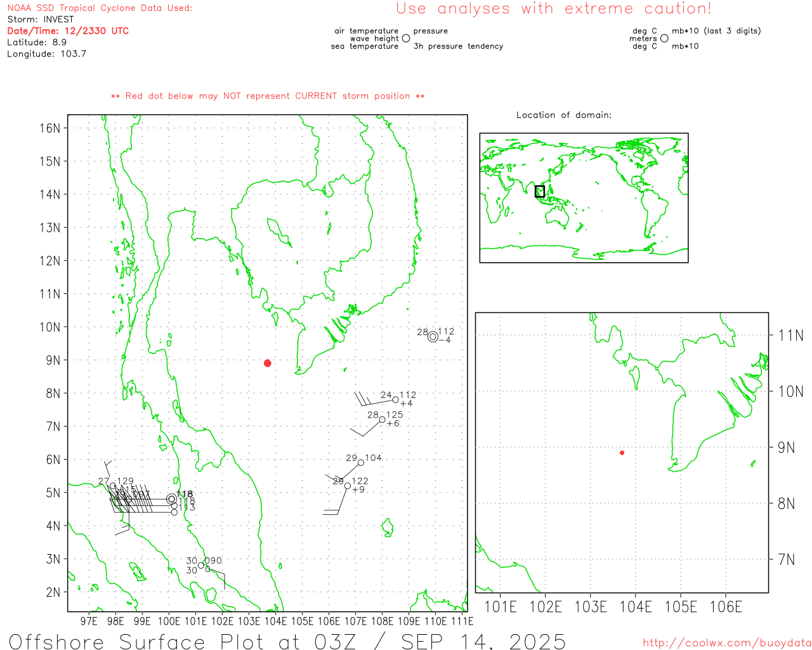This screenshot has height=650, width=812.
Task: Click the 'Storm: INVEST' text
Action: pyautogui.click(x=41, y=20)
